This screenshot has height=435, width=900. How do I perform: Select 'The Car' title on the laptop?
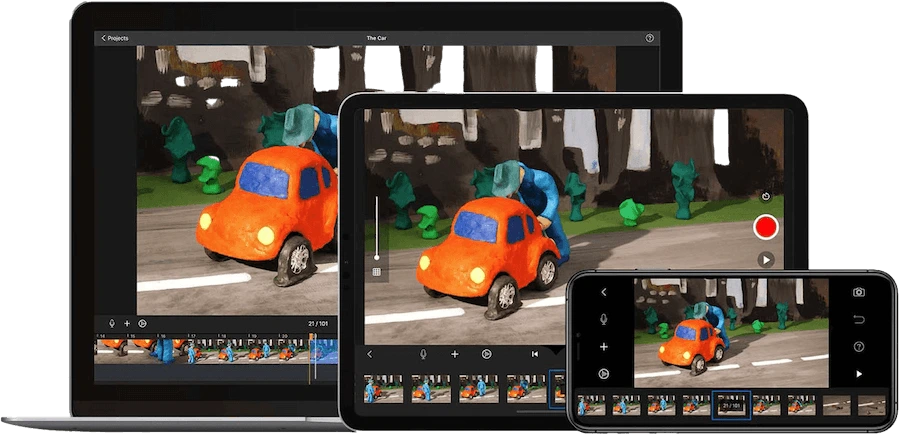pyautogui.click(x=377, y=38)
